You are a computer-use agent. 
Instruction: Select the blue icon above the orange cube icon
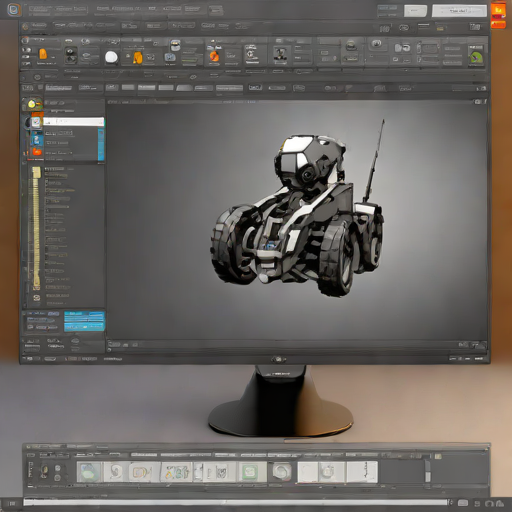37,140
